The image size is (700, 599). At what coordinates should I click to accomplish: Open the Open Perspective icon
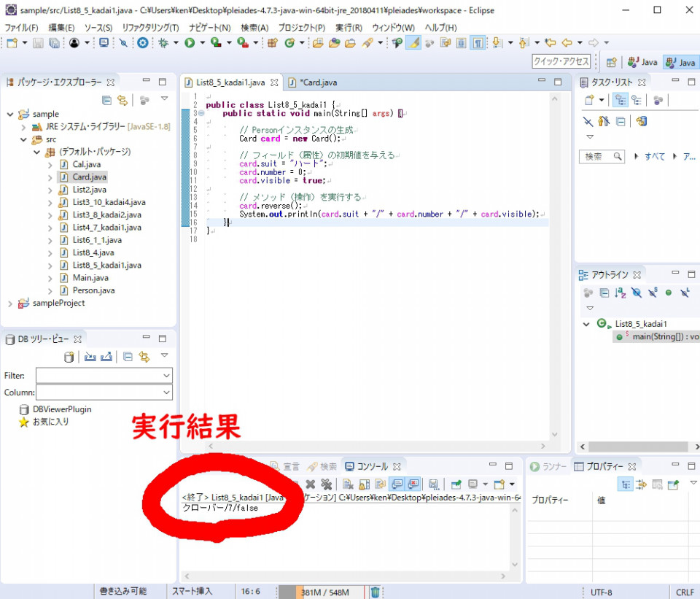pyautogui.click(x=611, y=63)
